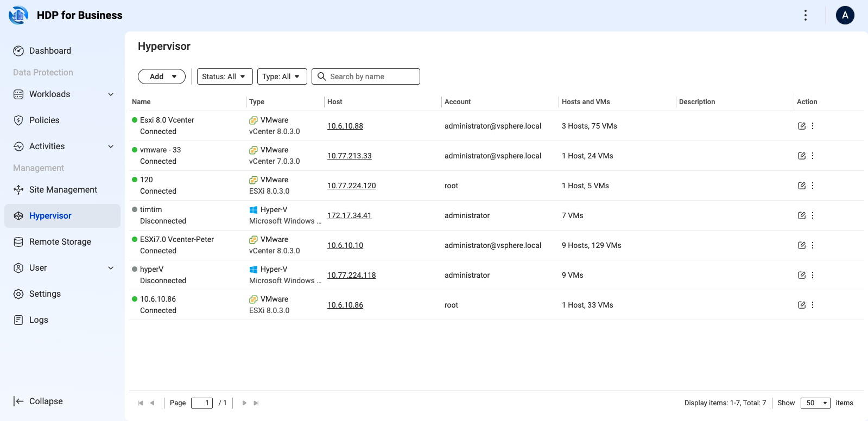Go to the last page arrow icon

pos(256,403)
